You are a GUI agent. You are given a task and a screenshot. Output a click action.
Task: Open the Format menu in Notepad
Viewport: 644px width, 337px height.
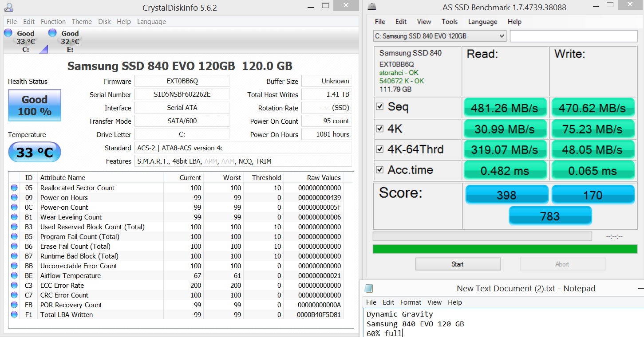(x=411, y=302)
